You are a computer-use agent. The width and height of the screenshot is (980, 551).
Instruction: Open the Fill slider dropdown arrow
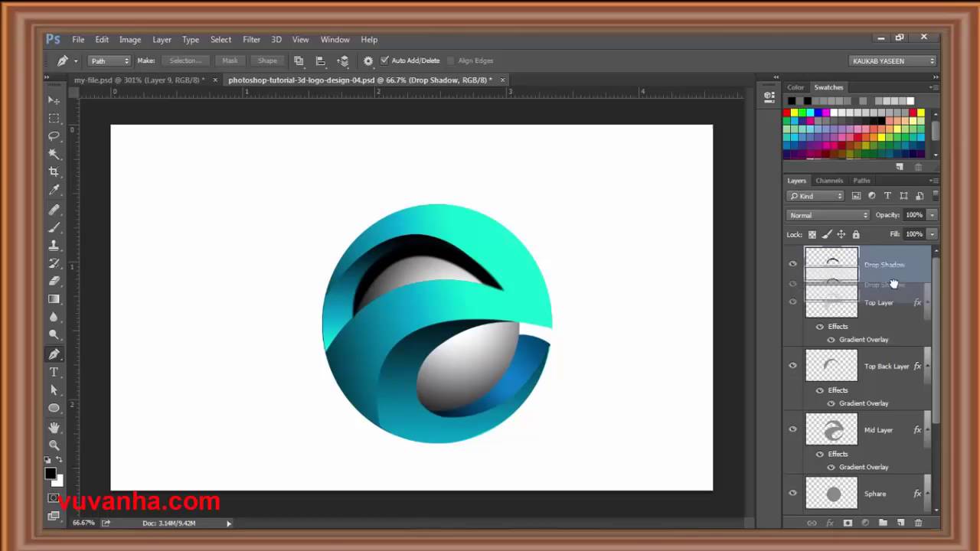tap(932, 234)
